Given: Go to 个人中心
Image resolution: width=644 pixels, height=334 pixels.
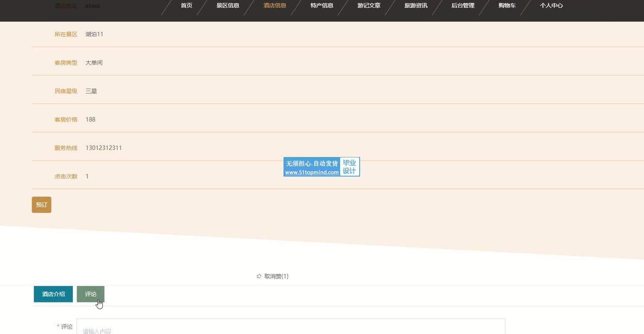Looking at the screenshot, I should pos(551,5).
